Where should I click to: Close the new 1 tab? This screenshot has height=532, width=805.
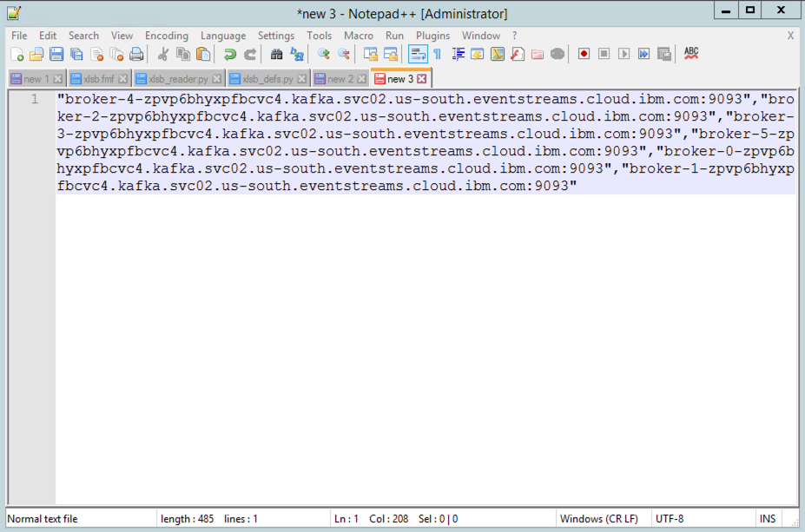57,79
